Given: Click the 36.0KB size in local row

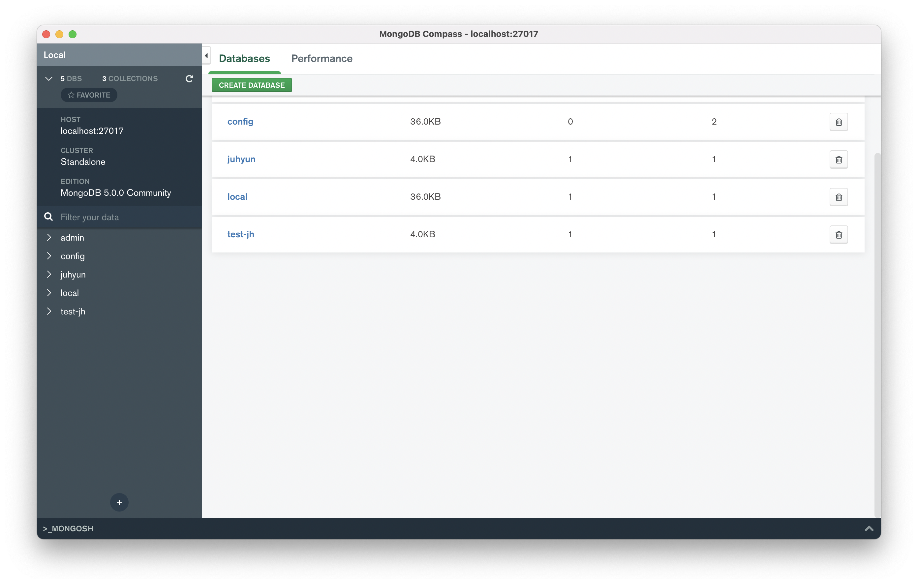Looking at the screenshot, I should [x=425, y=197].
